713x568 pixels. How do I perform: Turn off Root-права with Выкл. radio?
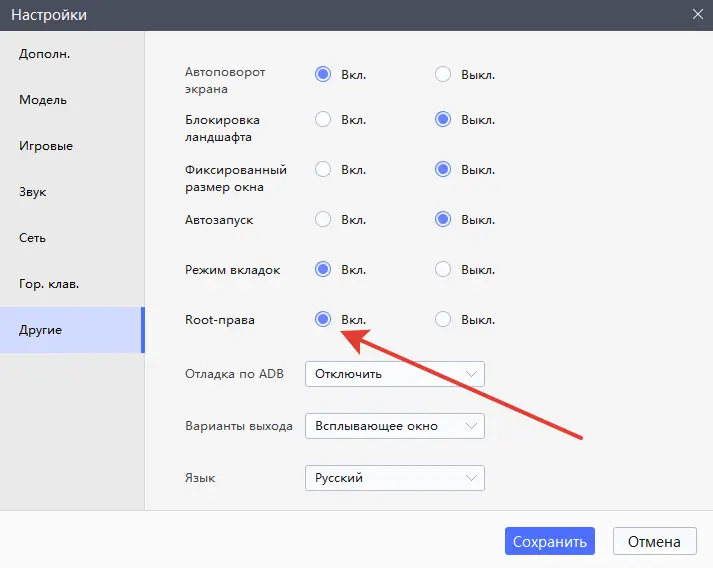tap(443, 320)
